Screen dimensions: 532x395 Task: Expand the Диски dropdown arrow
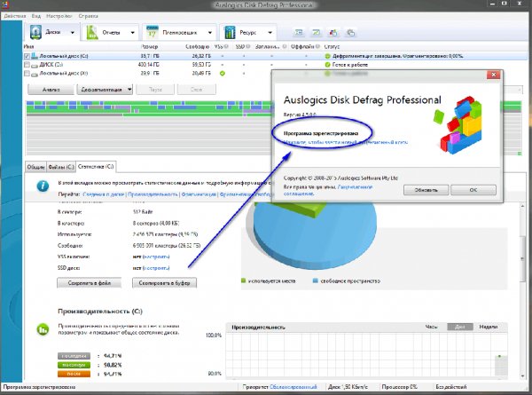point(73,33)
